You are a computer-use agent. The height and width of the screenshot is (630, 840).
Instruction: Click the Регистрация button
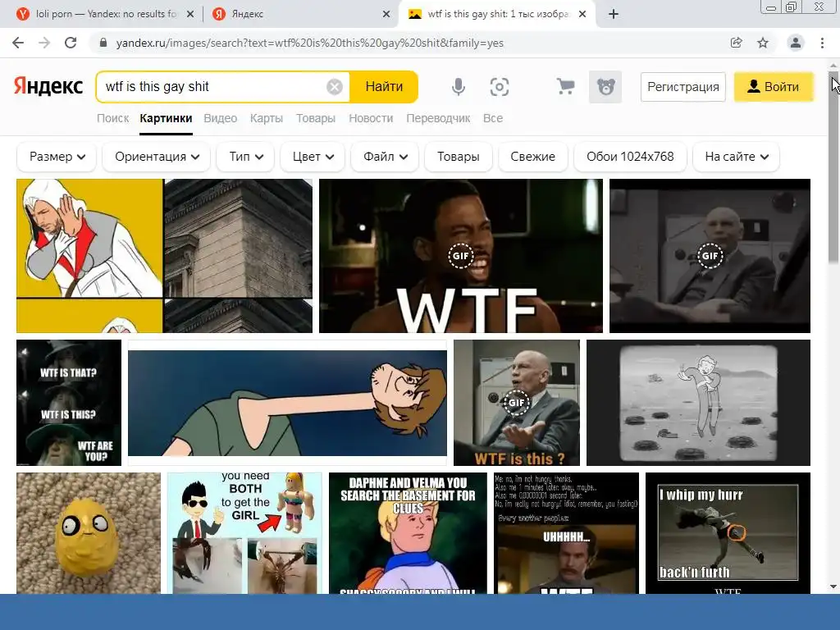pos(683,87)
